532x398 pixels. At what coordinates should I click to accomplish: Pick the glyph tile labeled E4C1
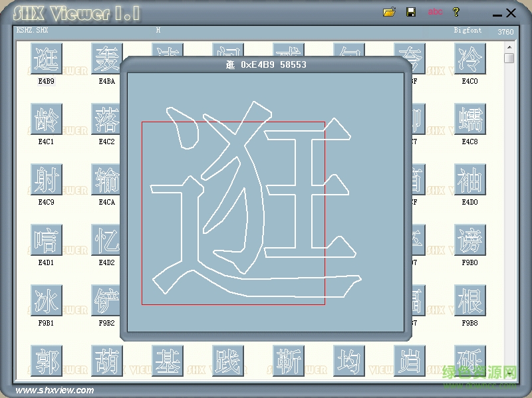46,120
